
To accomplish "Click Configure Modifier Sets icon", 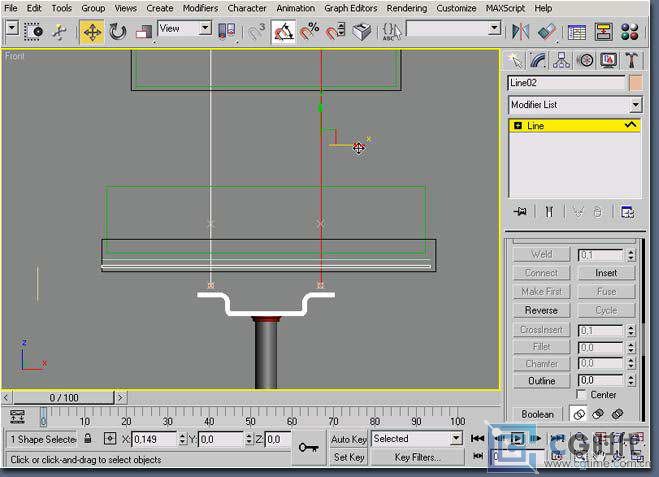I will tap(627, 212).
